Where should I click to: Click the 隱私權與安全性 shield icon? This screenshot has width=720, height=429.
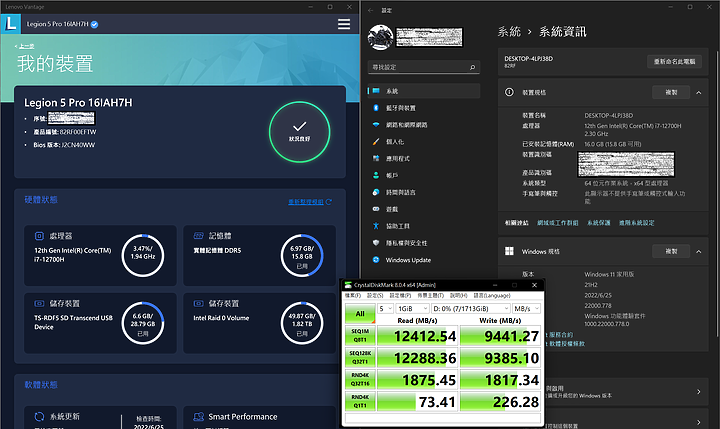pyautogui.click(x=376, y=243)
